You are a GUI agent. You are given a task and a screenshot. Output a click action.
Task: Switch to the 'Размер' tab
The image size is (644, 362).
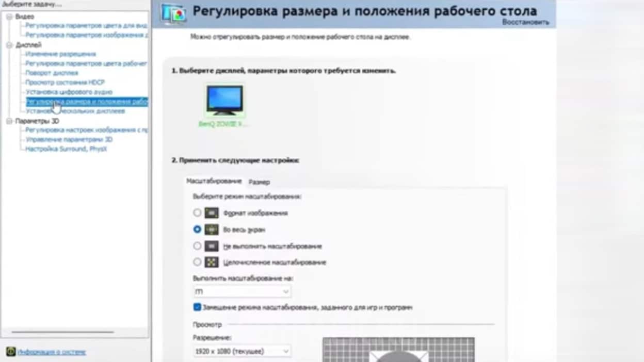coord(259,182)
